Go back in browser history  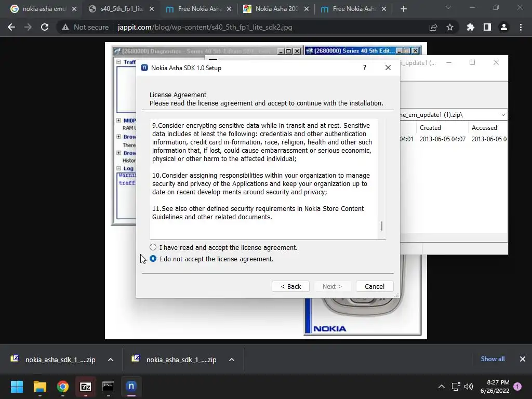[11, 27]
